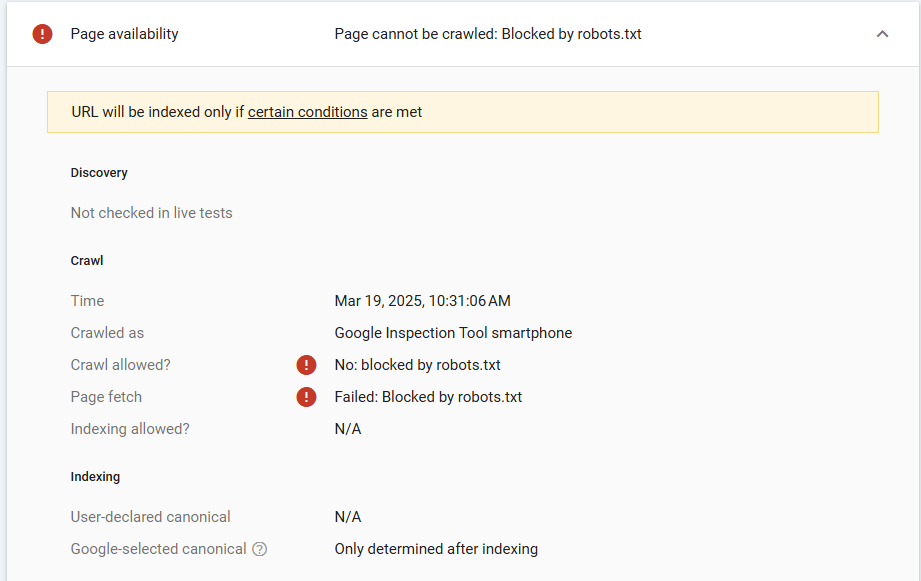Click "Only determined after indexing" text
The width and height of the screenshot is (921, 581).
pos(436,549)
